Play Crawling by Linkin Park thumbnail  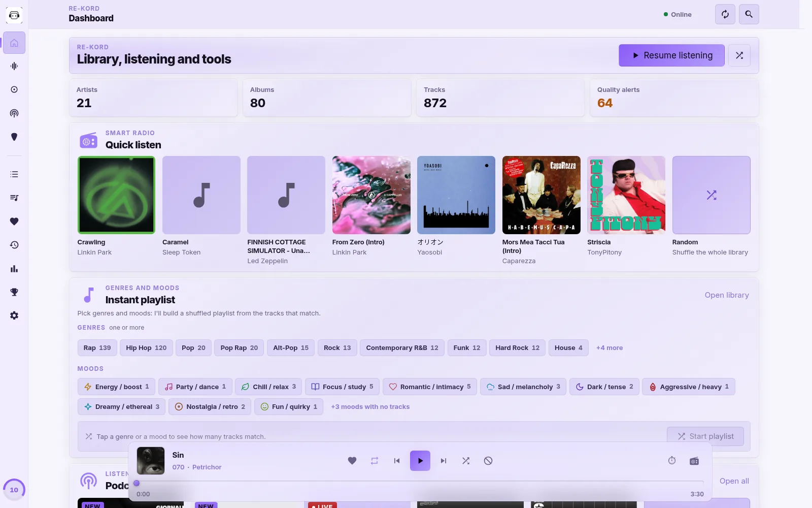[116, 195]
